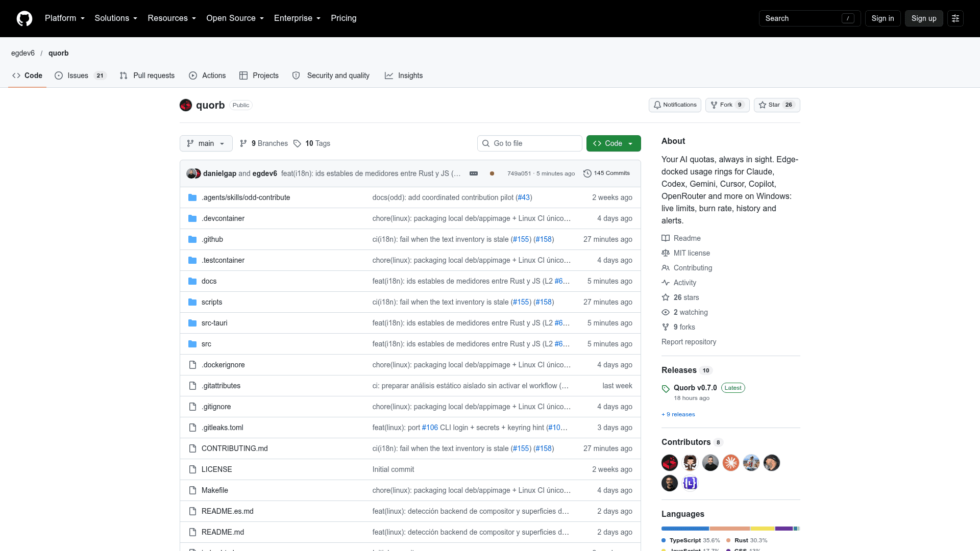Expand the Resources dropdown
The height and width of the screenshot is (551, 980).
(172, 18)
